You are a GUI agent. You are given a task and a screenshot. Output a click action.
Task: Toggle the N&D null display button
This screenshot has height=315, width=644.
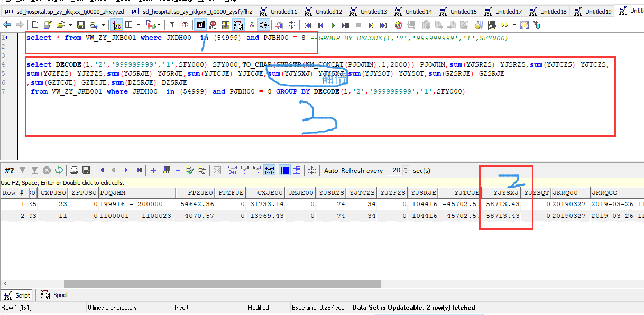[269, 170]
